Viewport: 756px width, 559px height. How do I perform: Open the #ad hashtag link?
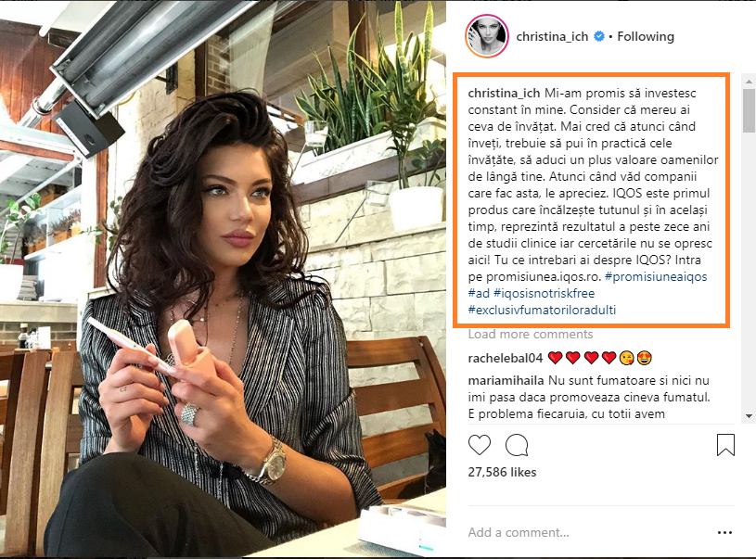pyautogui.click(x=479, y=294)
